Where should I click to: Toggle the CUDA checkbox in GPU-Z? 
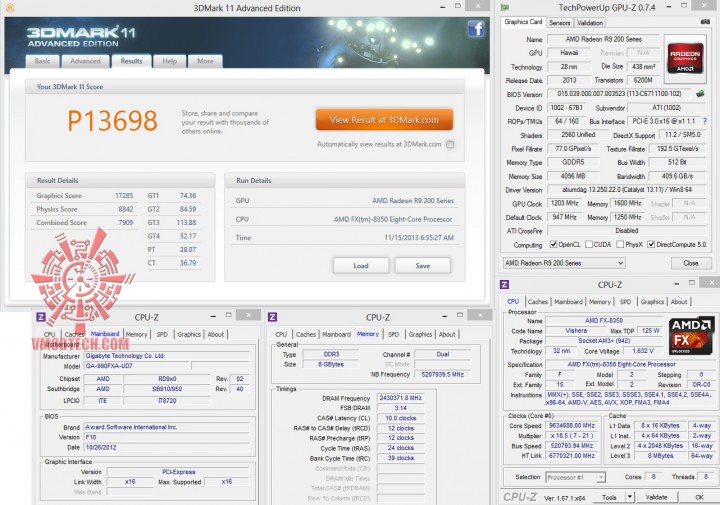tap(589, 244)
